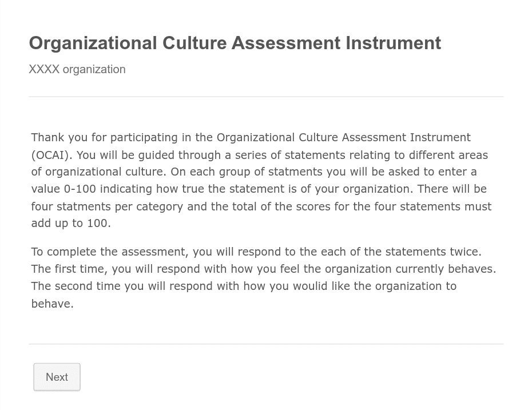Click the word 'Thank' opening the intro
532x410 pixels.
[47, 137]
